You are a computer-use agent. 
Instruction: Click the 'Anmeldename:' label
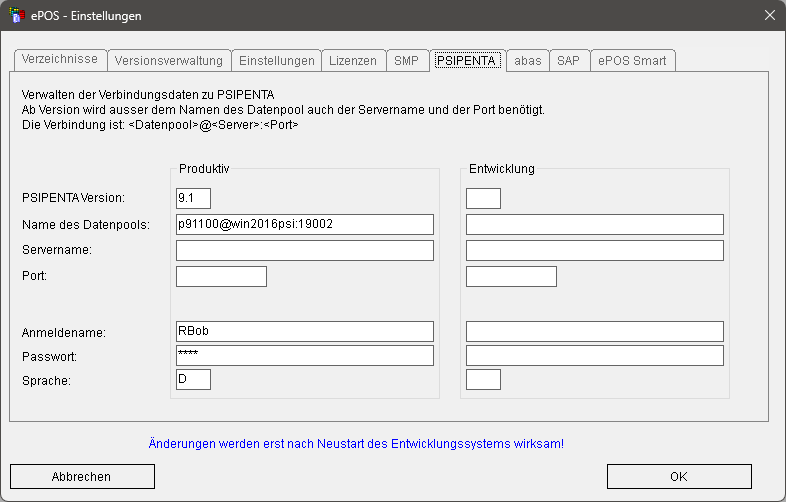tap(64, 332)
